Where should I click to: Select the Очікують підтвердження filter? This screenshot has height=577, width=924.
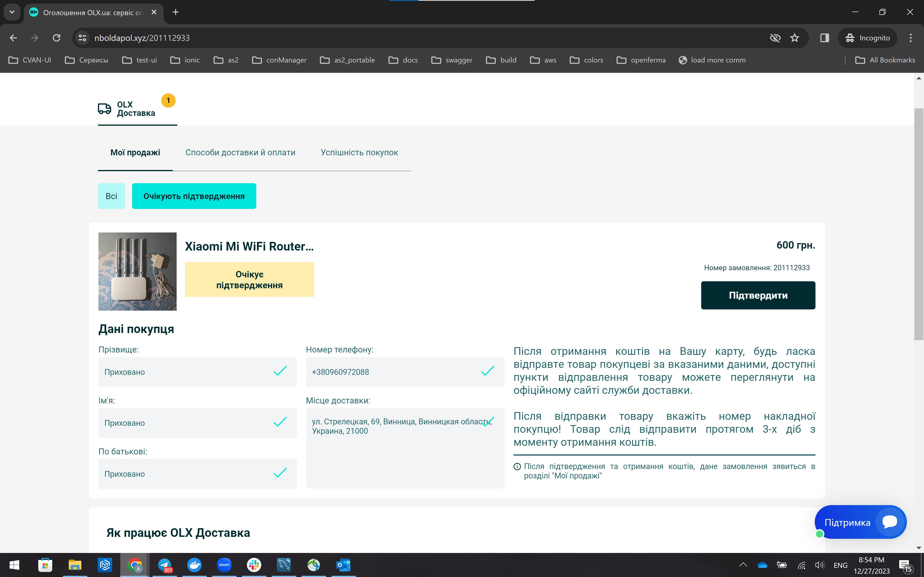pos(194,196)
